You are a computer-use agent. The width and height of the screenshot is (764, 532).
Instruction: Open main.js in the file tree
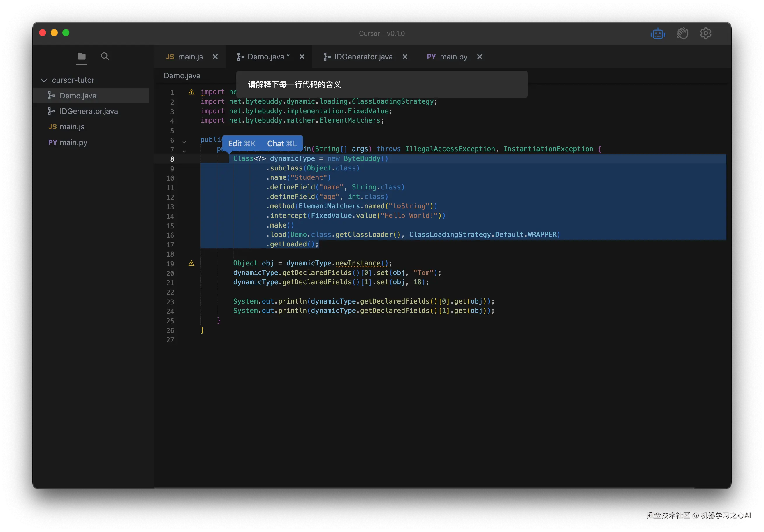pyautogui.click(x=72, y=127)
